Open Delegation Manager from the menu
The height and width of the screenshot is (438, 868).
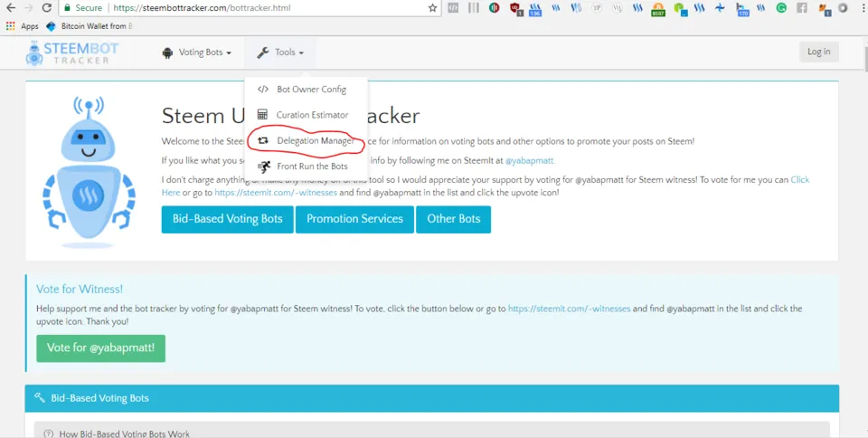coord(307,140)
